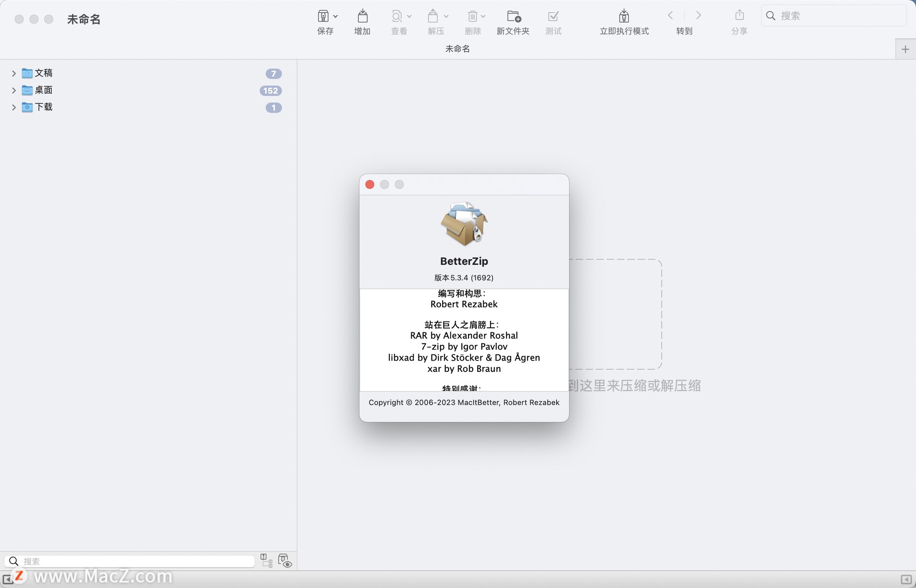Click the Add (增加) toolbar icon

(363, 16)
